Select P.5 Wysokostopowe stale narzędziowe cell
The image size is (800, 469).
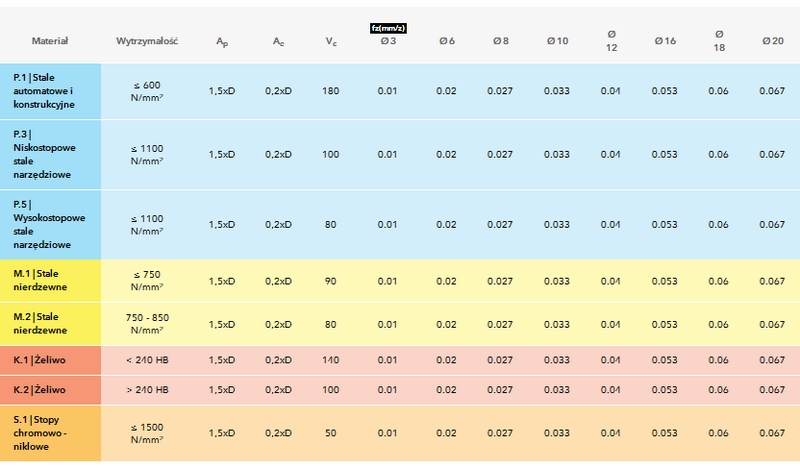point(50,224)
